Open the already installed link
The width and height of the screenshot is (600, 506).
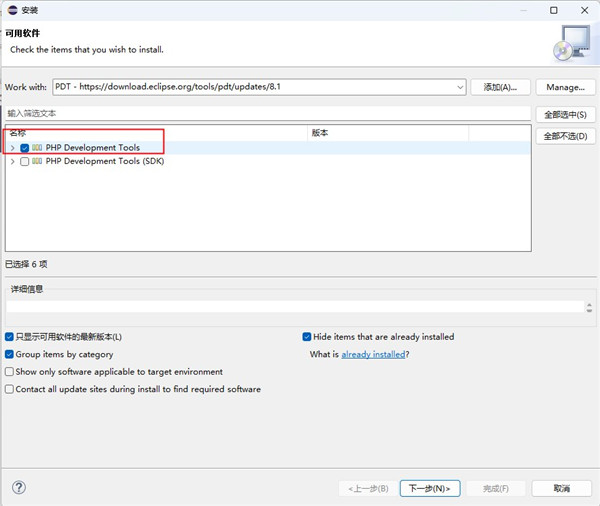pyautogui.click(x=373, y=354)
